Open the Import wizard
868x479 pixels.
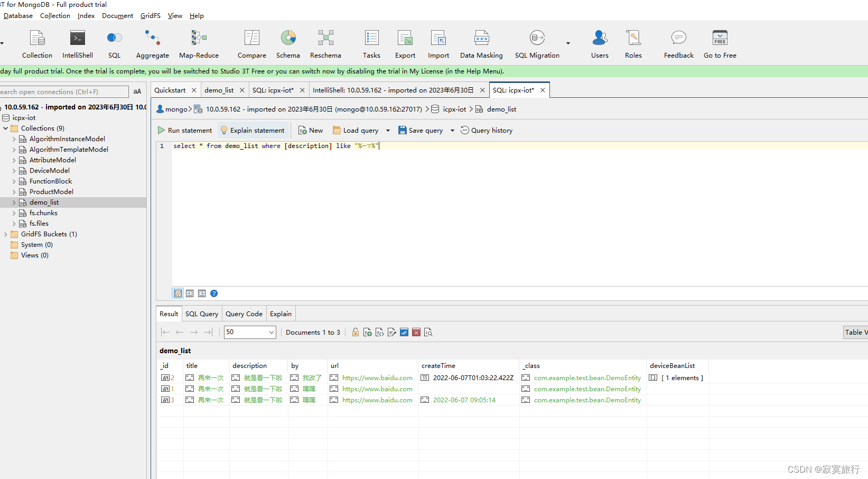coord(438,44)
